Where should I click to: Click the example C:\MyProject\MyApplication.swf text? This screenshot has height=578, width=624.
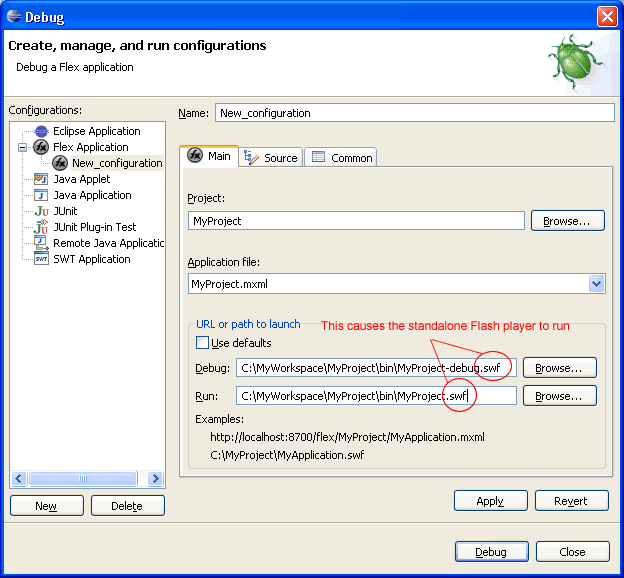(287, 455)
